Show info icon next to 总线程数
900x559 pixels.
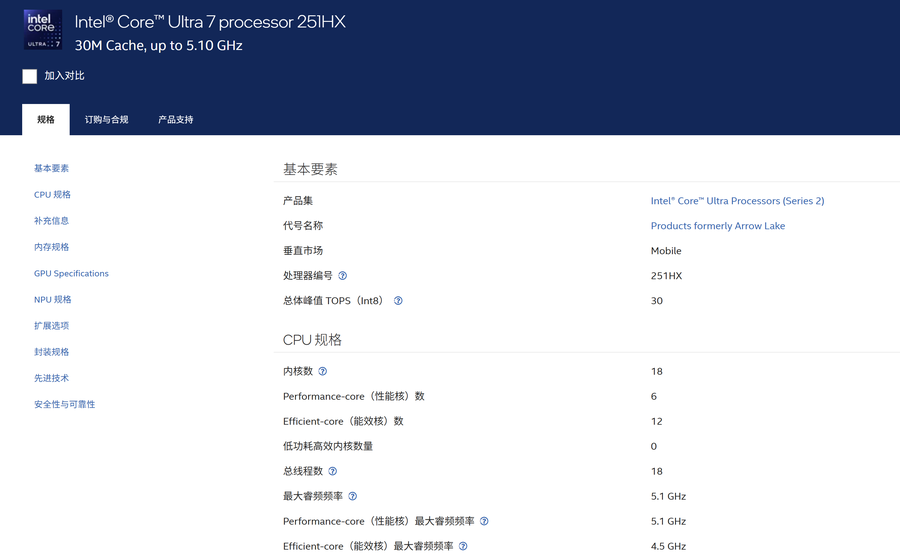pos(333,472)
